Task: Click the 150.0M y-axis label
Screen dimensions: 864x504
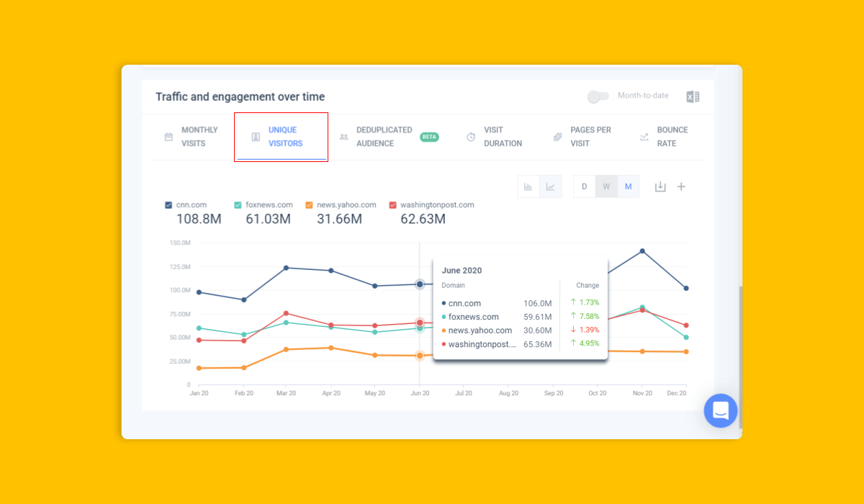Action: pyautogui.click(x=180, y=243)
